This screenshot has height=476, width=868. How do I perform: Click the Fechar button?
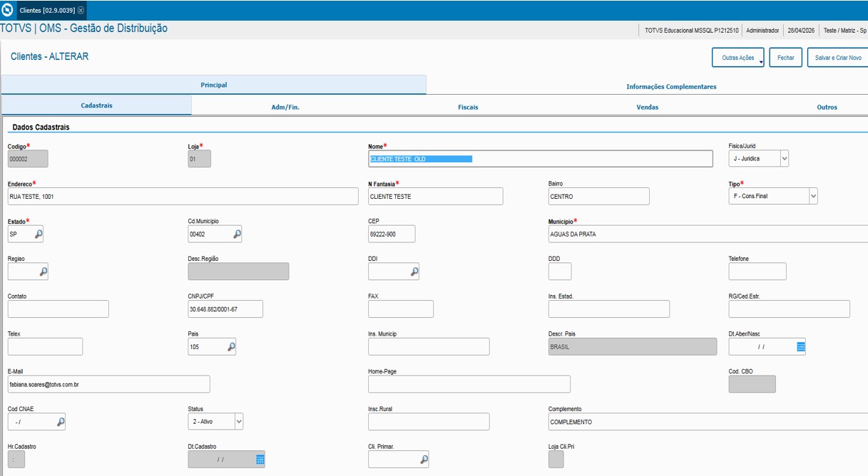pos(786,58)
